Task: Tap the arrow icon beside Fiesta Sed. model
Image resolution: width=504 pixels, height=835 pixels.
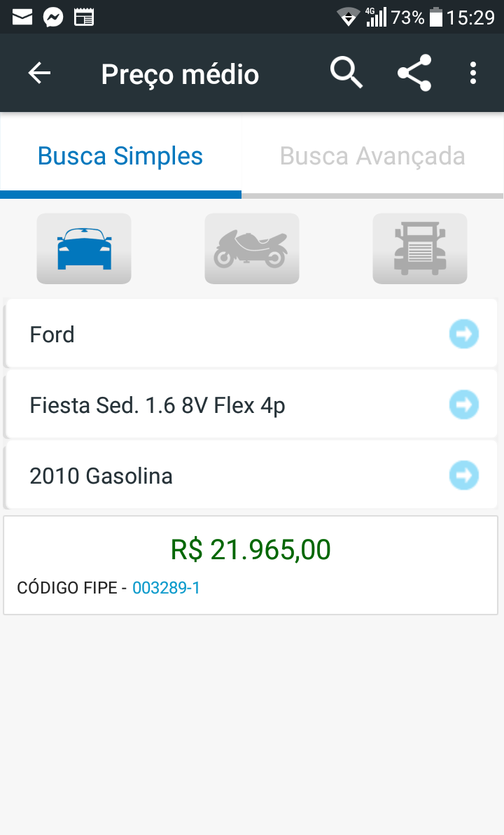Action: [464, 405]
